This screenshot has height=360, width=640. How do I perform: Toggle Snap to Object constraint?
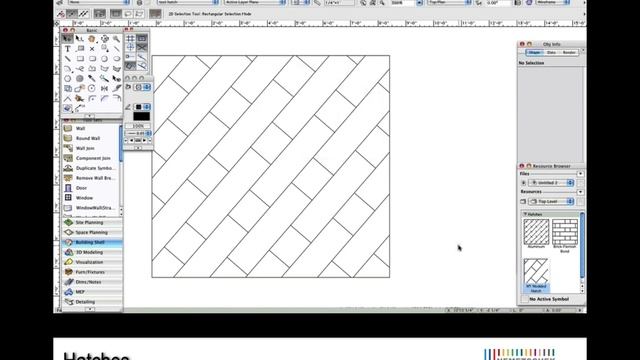click(142, 38)
